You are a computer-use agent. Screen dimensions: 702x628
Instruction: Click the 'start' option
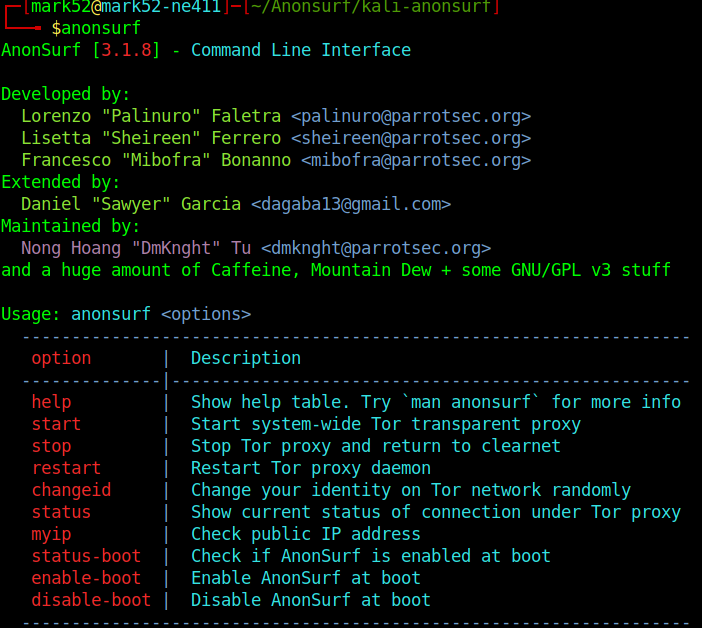(x=56, y=424)
